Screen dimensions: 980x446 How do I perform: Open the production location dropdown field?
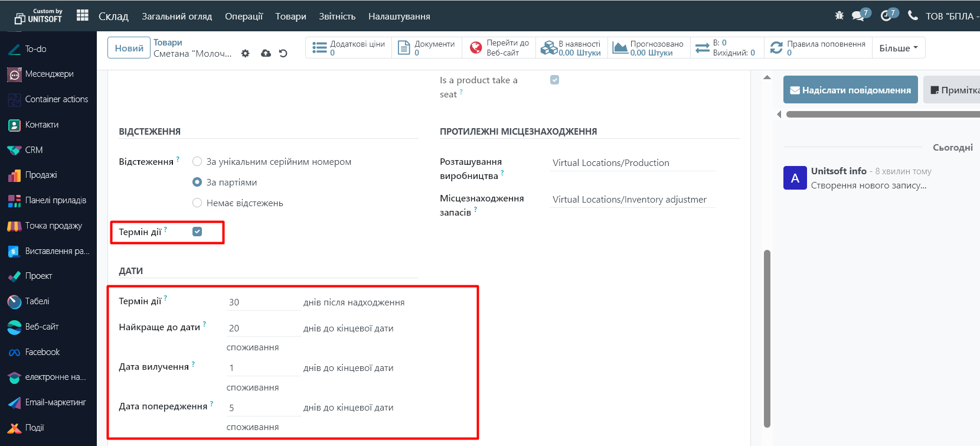pos(632,163)
